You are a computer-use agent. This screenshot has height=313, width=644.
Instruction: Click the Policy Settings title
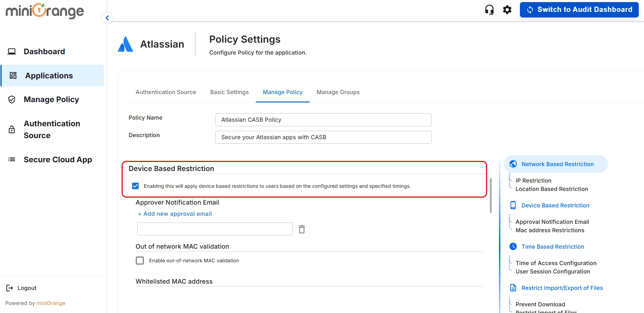[245, 39]
